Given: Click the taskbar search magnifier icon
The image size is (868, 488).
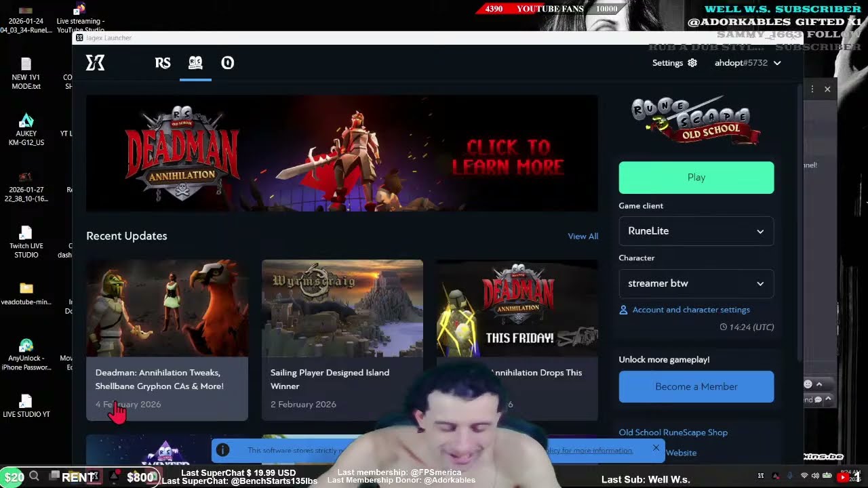Looking at the screenshot, I should click(35, 477).
